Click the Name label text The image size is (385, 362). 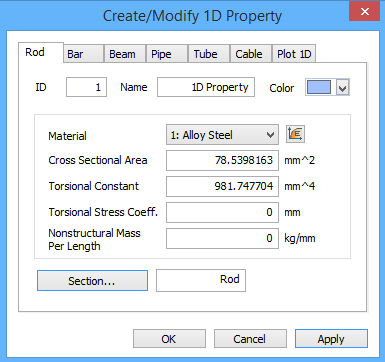[x=134, y=87]
